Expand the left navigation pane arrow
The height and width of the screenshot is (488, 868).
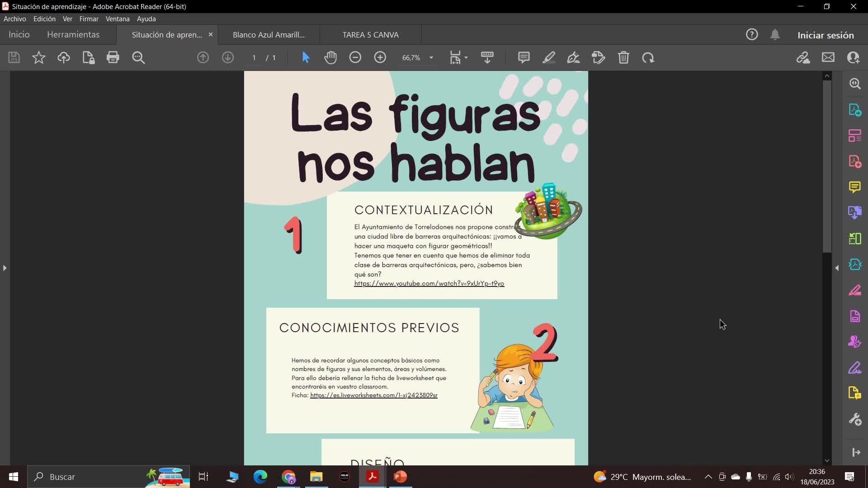[5, 268]
